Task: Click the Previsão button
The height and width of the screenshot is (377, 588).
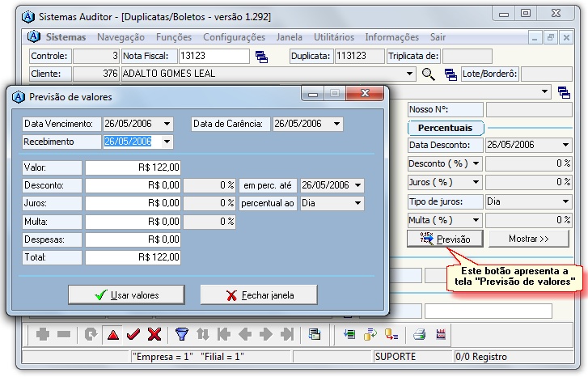Action: [x=445, y=239]
